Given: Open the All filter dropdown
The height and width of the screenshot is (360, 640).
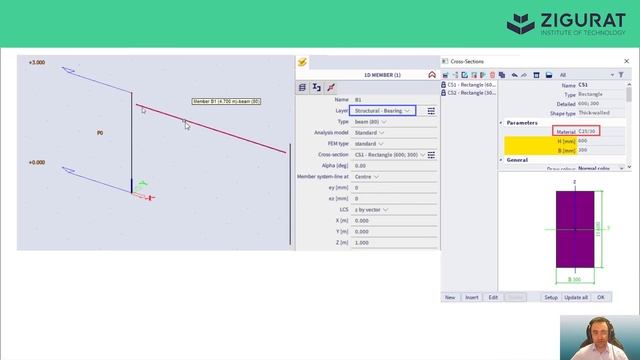Looking at the screenshot, I should (x=586, y=75).
